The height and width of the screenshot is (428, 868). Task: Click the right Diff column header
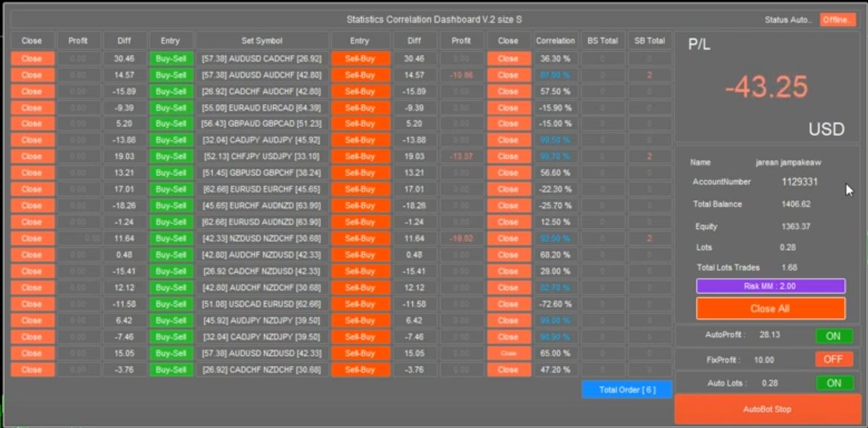click(x=414, y=40)
